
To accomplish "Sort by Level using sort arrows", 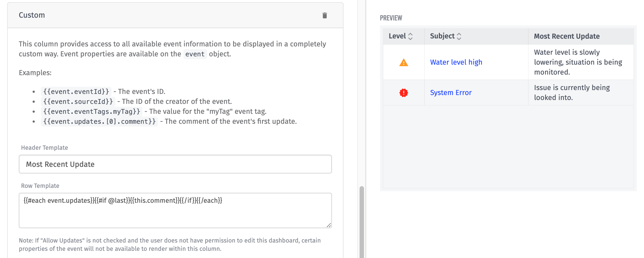I will (x=410, y=36).
